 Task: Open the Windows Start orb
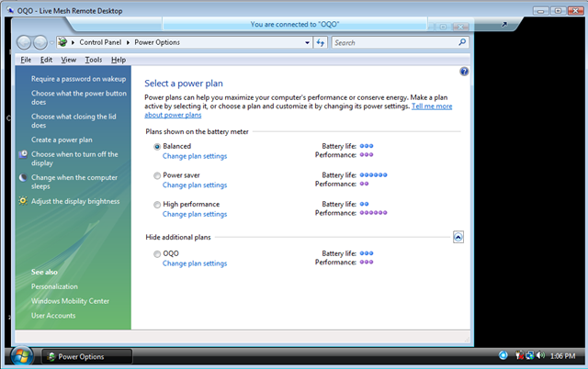click(x=22, y=356)
